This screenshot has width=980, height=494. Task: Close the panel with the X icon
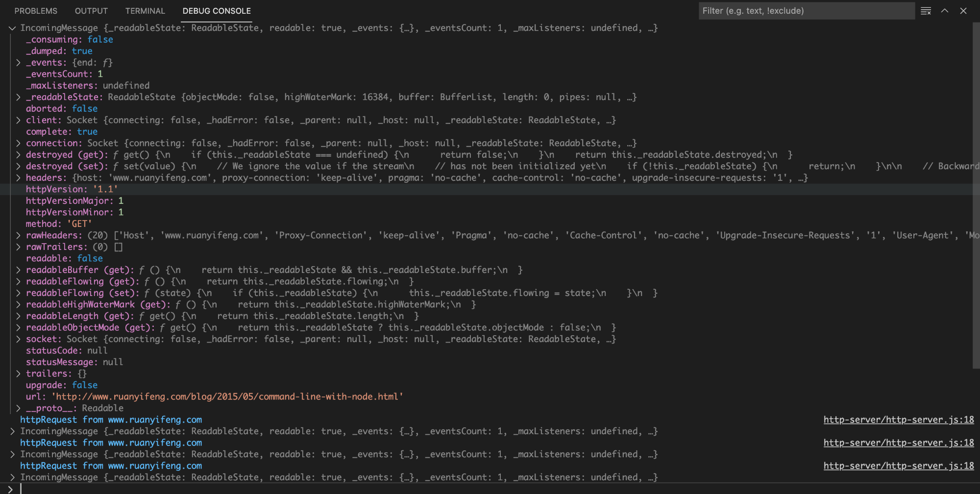click(x=963, y=11)
